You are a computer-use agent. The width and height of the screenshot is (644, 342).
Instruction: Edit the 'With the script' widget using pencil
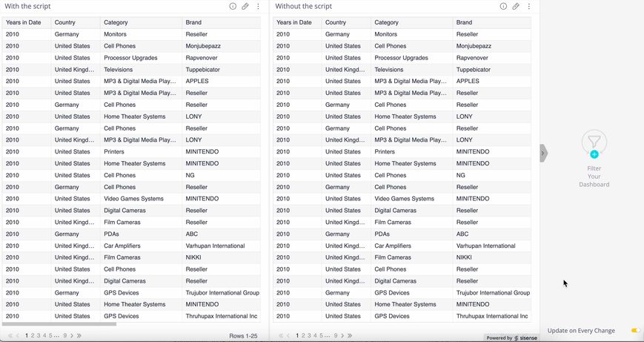(245, 6)
